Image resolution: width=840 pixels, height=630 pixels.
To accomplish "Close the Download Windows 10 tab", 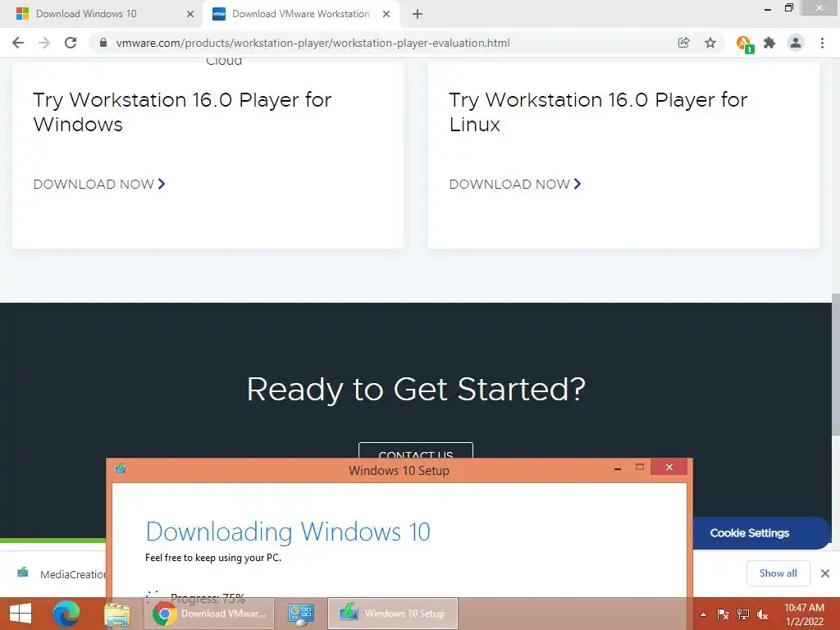I will coord(190,14).
